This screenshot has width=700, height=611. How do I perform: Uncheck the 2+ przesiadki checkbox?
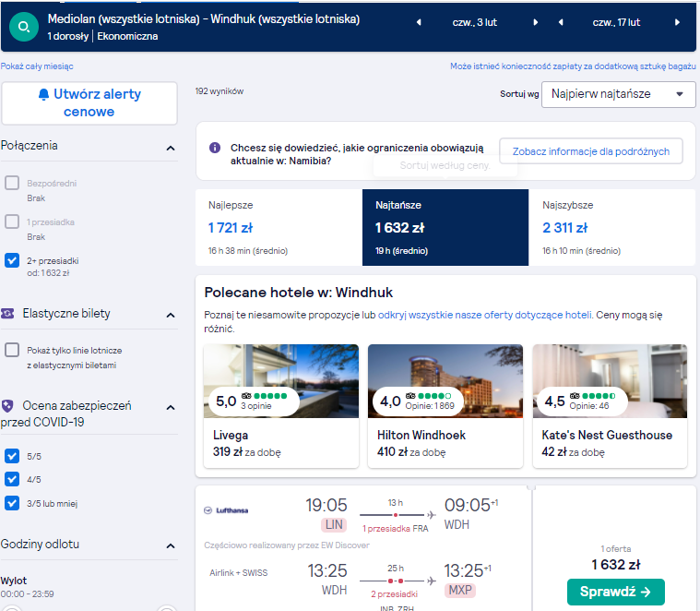pos(12,260)
